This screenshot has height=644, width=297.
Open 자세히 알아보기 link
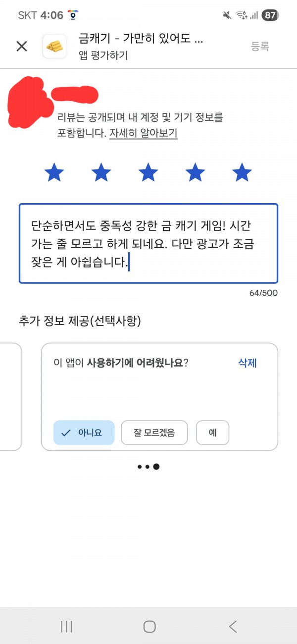point(144,133)
